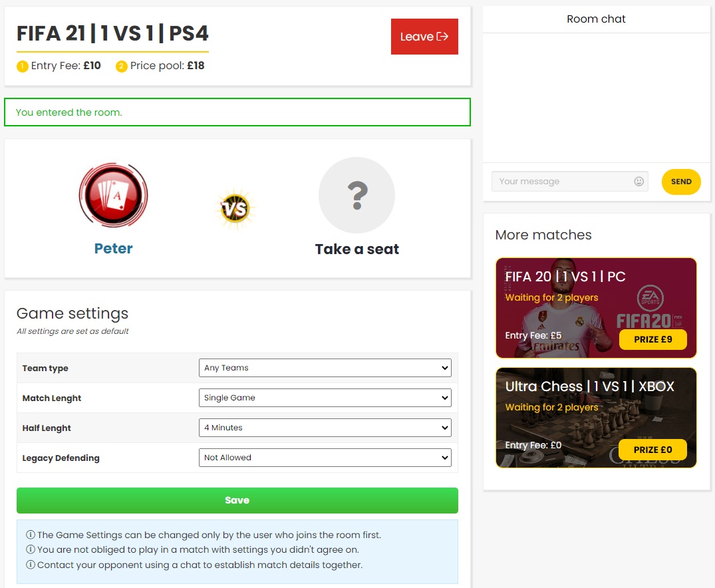Screen dimensions: 715x588
Task: Expand the Half Lenght dropdown
Action: [x=325, y=428]
